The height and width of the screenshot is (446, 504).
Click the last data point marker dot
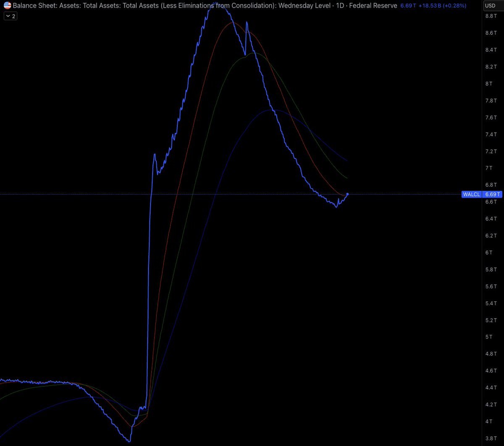coord(347,194)
